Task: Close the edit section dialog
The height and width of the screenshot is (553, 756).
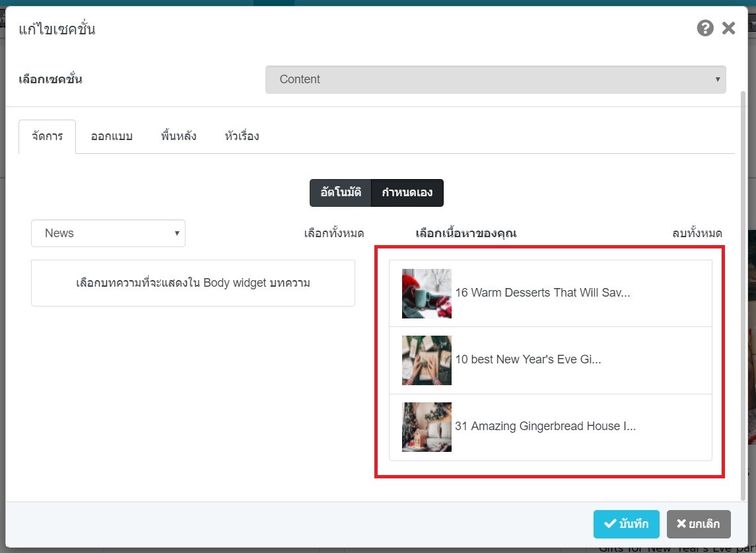Action: pos(728,28)
